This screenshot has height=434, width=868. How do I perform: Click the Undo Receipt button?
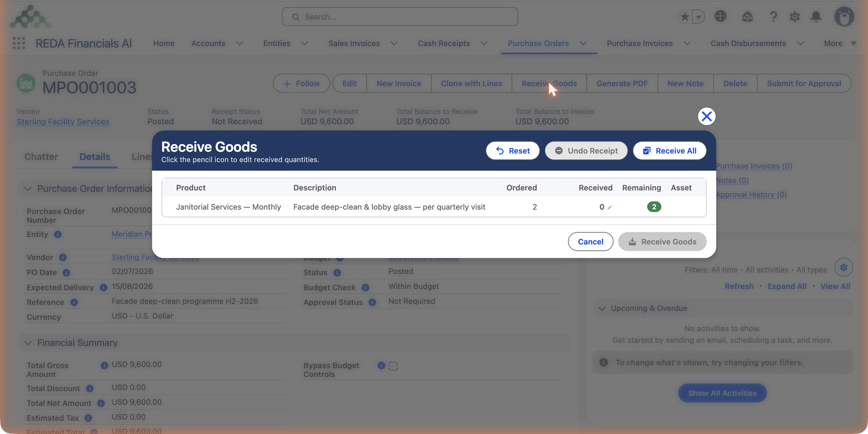pyautogui.click(x=586, y=151)
